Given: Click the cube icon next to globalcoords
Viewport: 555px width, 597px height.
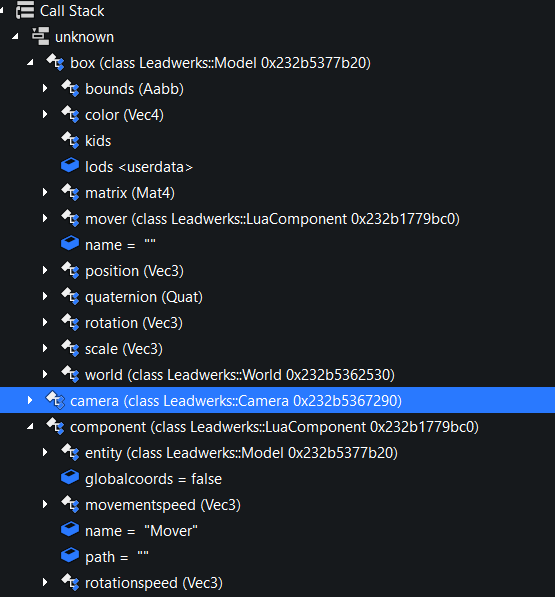Looking at the screenshot, I should click(x=70, y=477).
